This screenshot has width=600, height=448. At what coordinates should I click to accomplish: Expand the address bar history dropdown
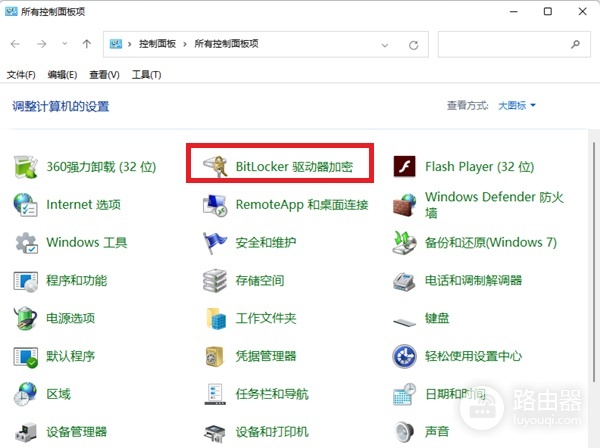385,45
